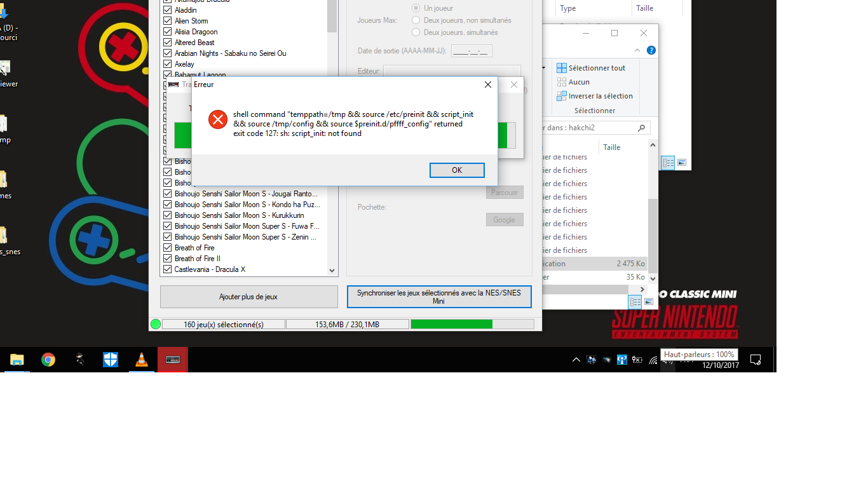Click the battery status tray icon
This screenshot has width=868, height=488.
[x=637, y=360]
